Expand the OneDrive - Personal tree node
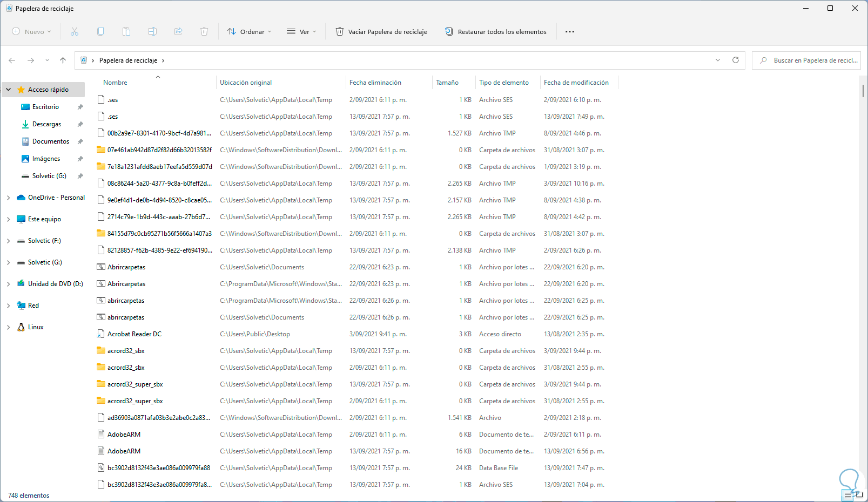 [x=9, y=198]
